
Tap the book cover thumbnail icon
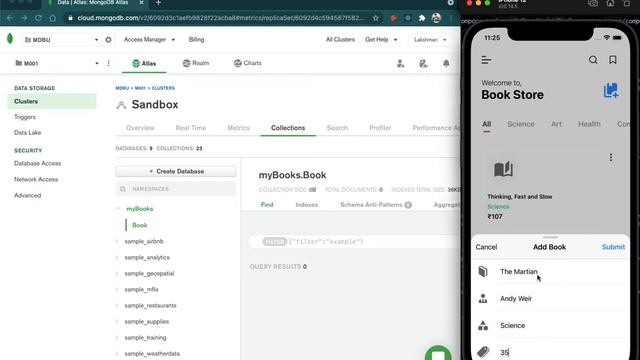pyautogui.click(x=503, y=169)
